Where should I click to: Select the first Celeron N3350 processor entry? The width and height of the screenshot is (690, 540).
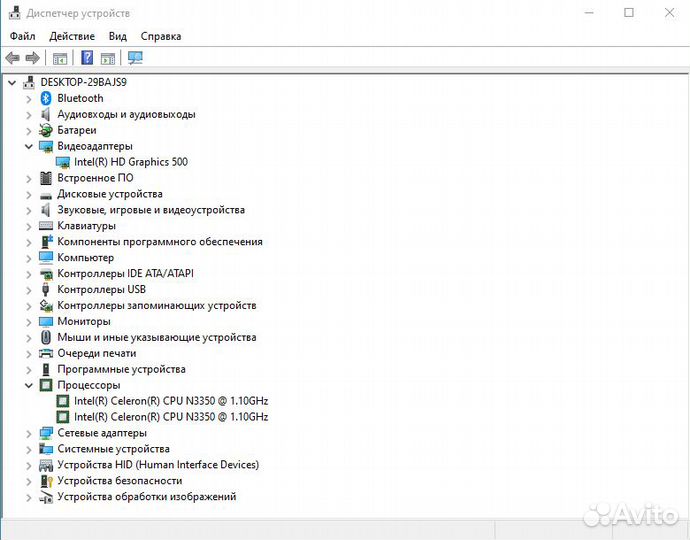pyautogui.click(x=171, y=401)
